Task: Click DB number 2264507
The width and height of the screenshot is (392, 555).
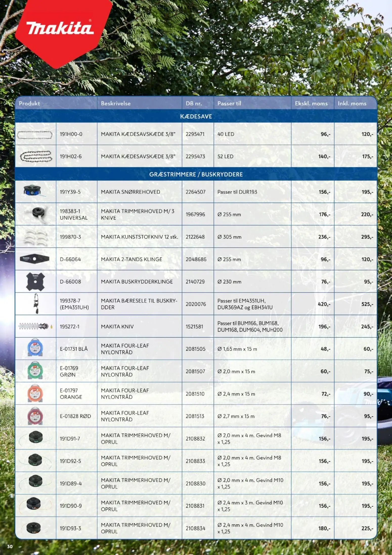Action: pyautogui.click(x=195, y=192)
